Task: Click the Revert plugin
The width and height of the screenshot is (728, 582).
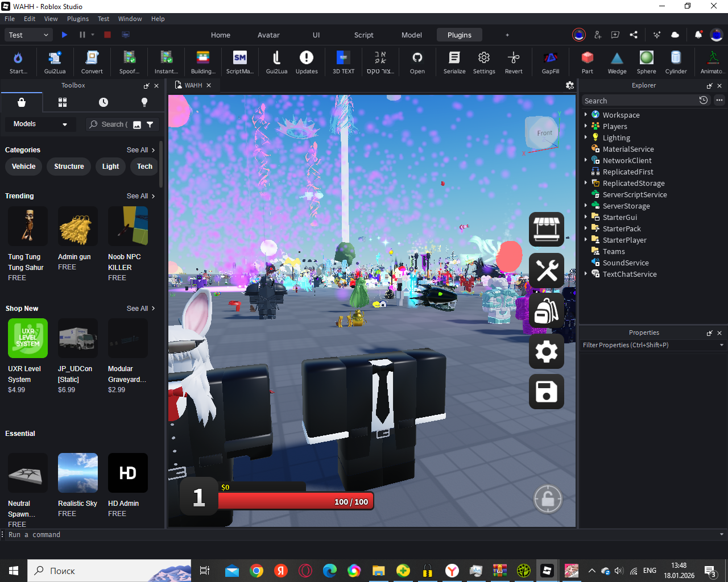Action: [514, 62]
